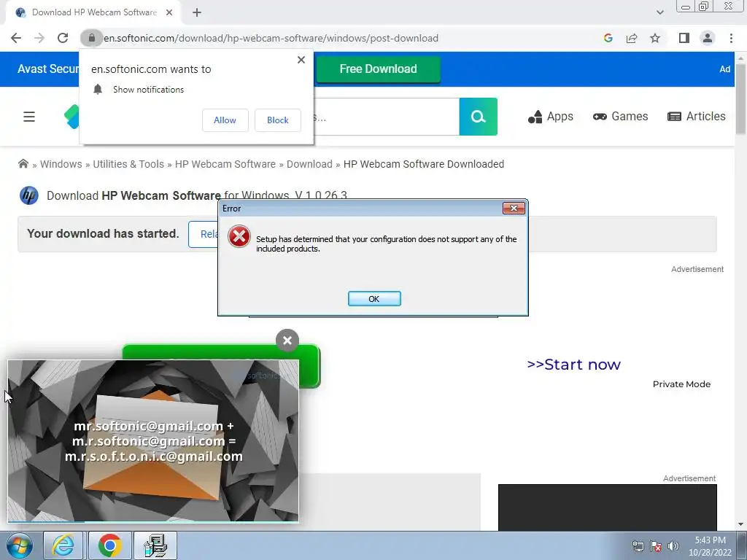747x560 pixels.
Task: Reload the page with the refresh icon
Action: [x=63, y=38]
